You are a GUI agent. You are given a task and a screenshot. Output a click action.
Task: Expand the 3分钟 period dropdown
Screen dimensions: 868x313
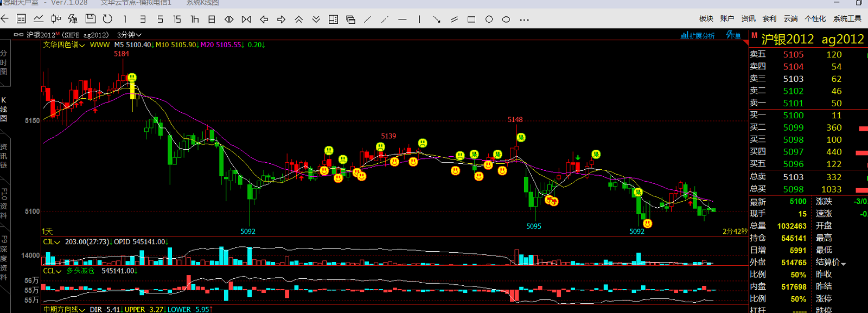129,35
